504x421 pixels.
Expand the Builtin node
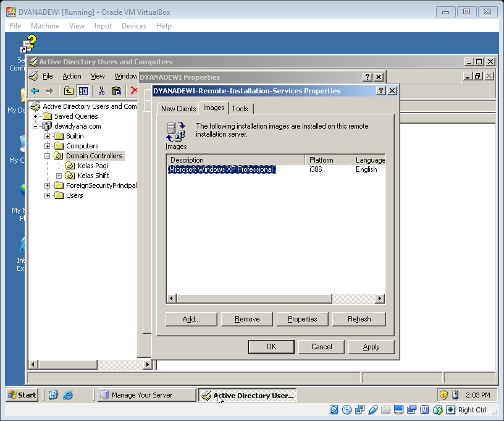point(47,137)
